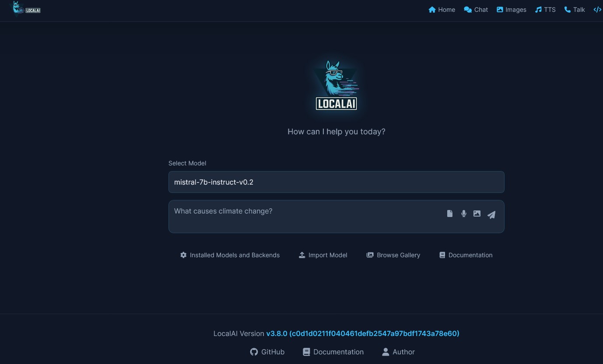
Task: Open Browse Gallery
Action: point(393,255)
